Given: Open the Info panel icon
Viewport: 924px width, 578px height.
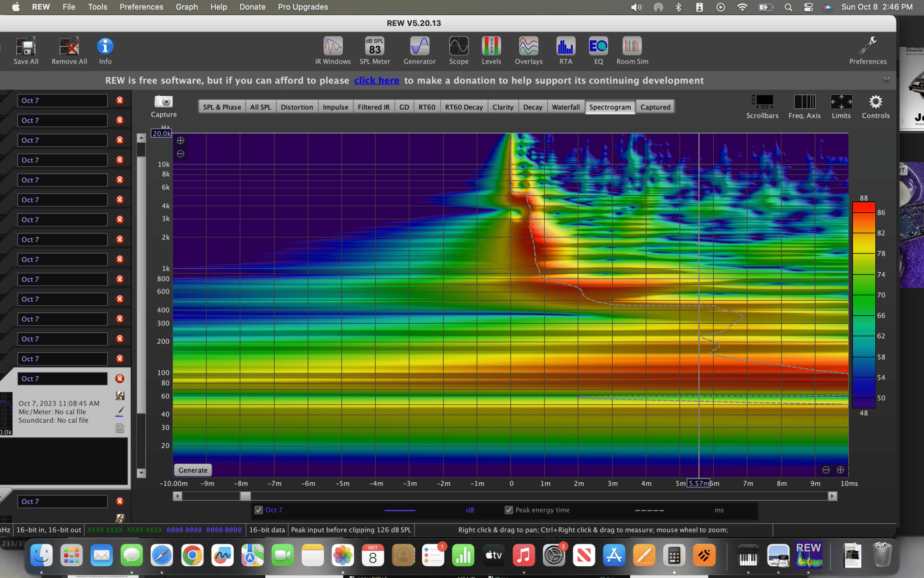Looking at the screenshot, I should pyautogui.click(x=105, y=50).
